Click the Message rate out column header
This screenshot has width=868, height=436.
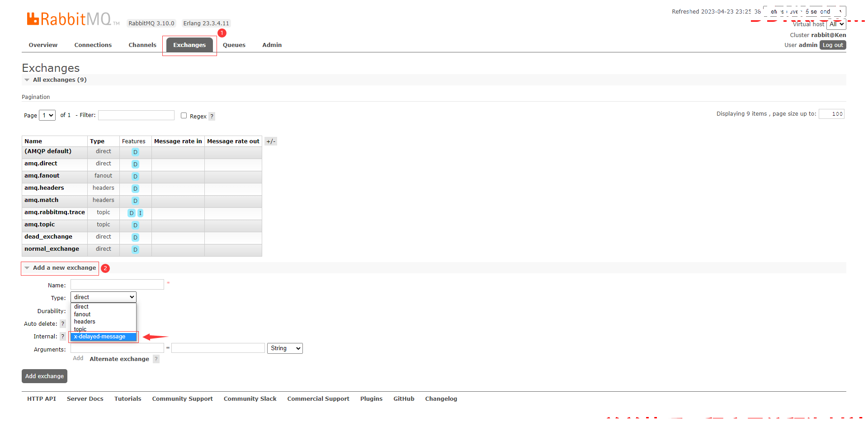pos(233,141)
